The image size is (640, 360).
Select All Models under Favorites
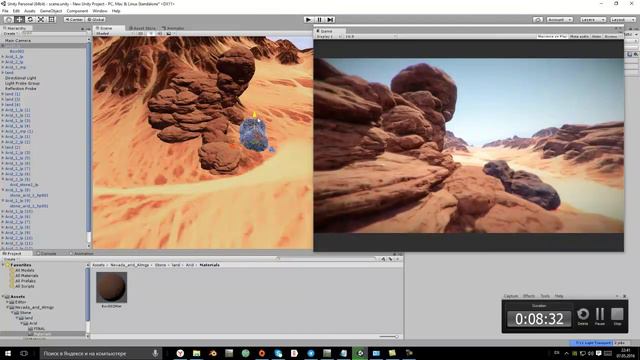[x=24, y=270]
